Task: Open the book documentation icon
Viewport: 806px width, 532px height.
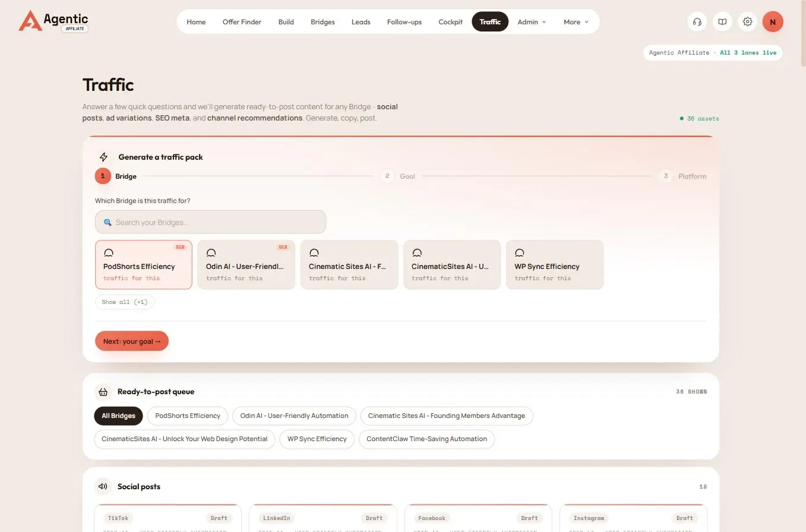Action: click(x=722, y=22)
